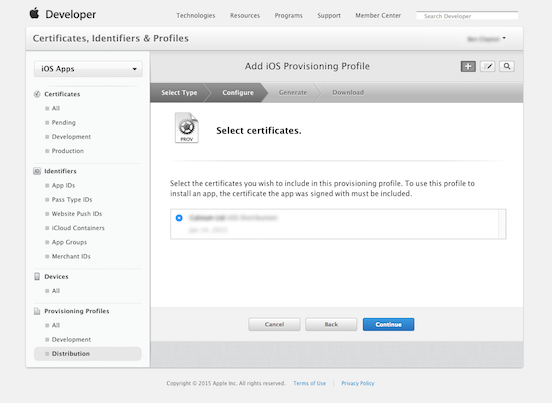This screenshot has height=403, width=552.
Task: Open App Groups
Action: [x=69, y=242]
